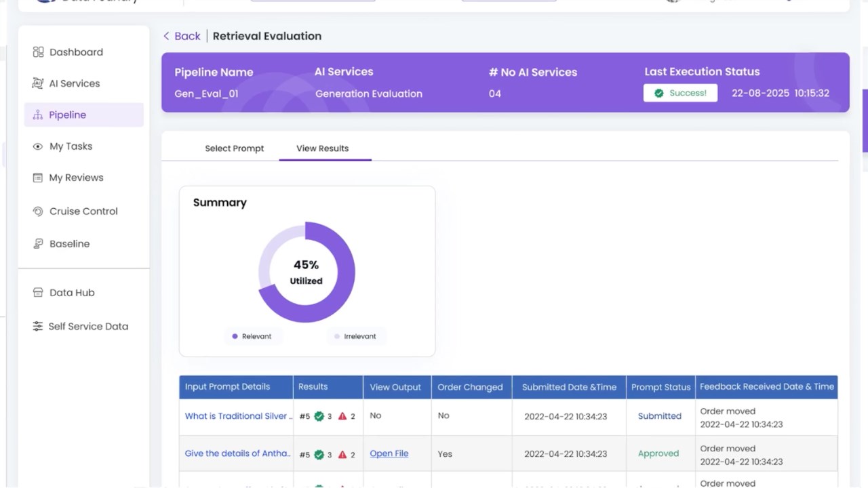The image size is (868, 488).
Task: Go back using the Back chevron
Action: click(166, 36)
